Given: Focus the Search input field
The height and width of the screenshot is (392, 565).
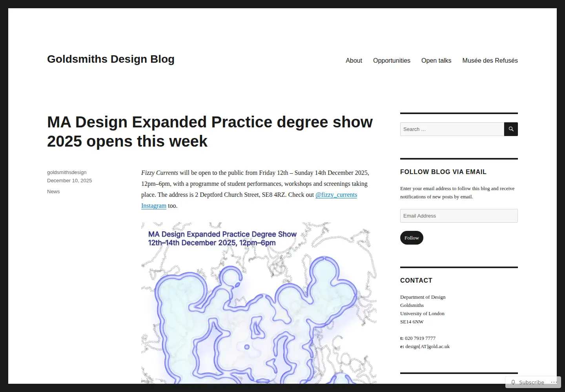Looking at the screenshot, I should 452,129.
